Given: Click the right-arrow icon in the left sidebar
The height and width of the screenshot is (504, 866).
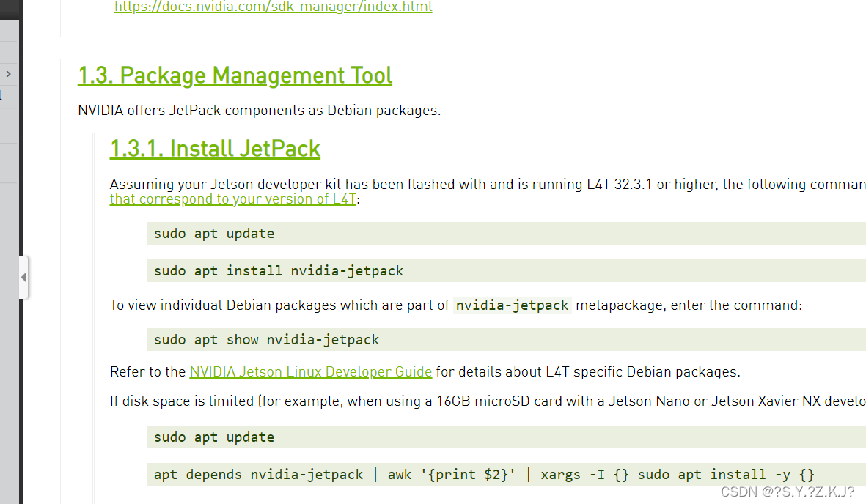Looking at the screenshot, I should pos(6,74).
